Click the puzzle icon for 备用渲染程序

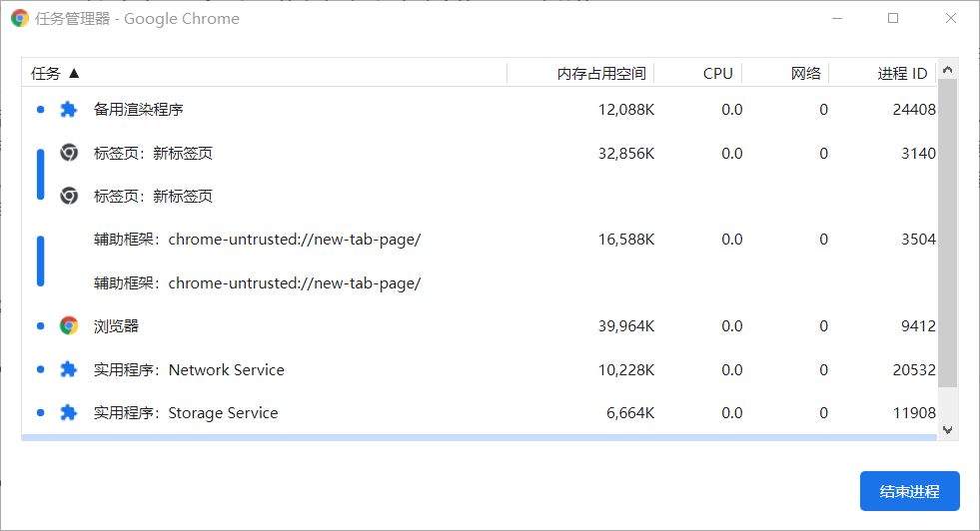pyautogui.click(x=68, y=110)
